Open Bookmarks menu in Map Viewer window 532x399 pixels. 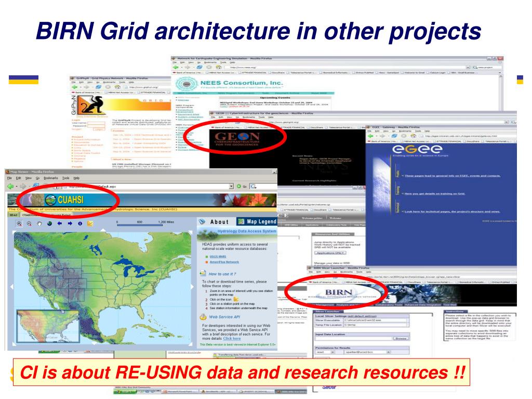(50, 178)
